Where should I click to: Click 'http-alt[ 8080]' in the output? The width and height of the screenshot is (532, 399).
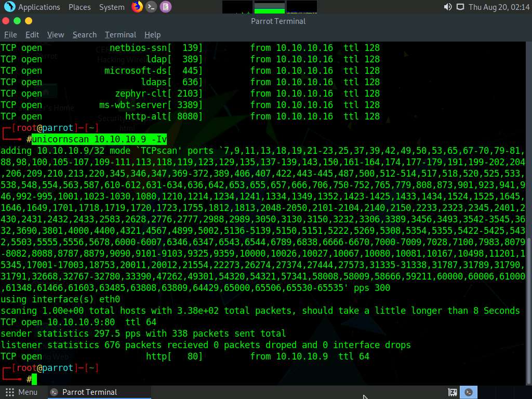(164, 116)
